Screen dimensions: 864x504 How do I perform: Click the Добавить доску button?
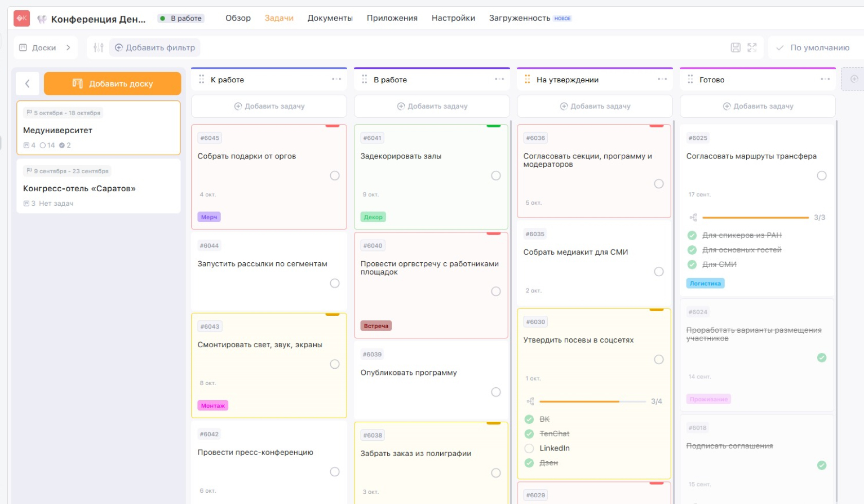pyautogui.click(x=112, y=83)
